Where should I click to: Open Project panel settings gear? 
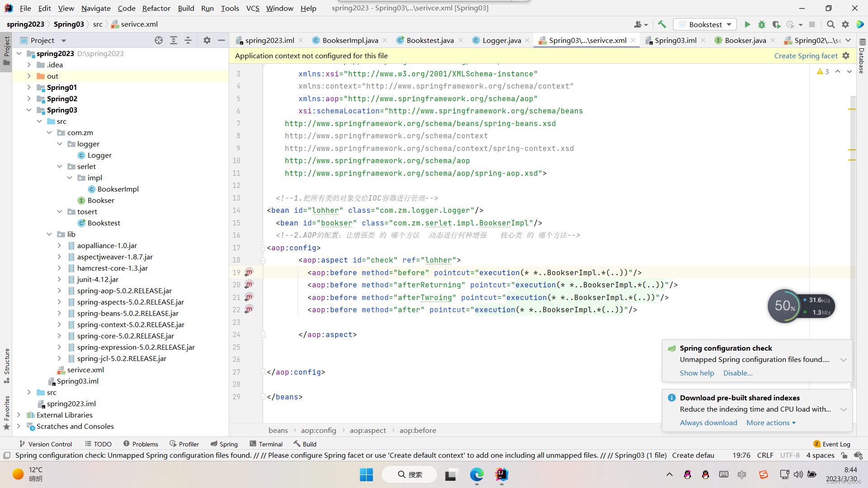207,40
